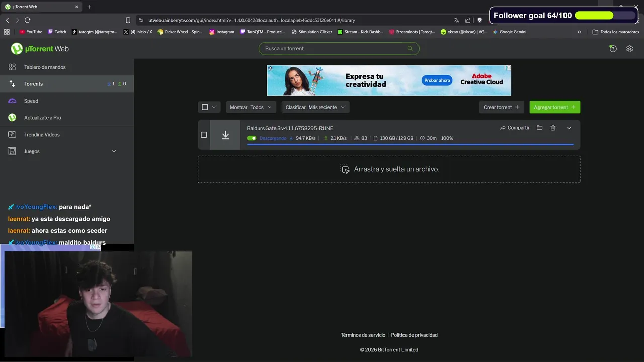Click Probar ahora on the Adobe ad
This screenshot has width=644, height=362.
pos(437,80)
